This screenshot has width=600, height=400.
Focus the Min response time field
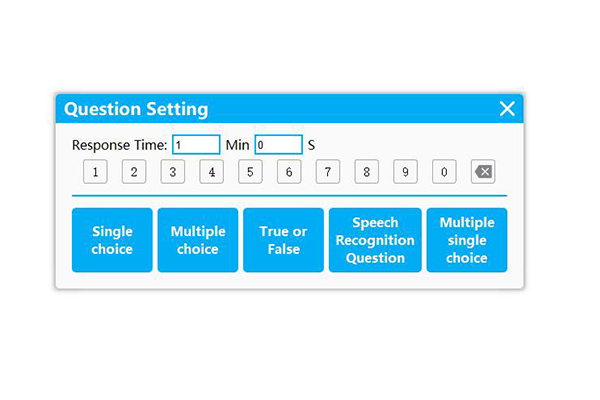point(196,145)
